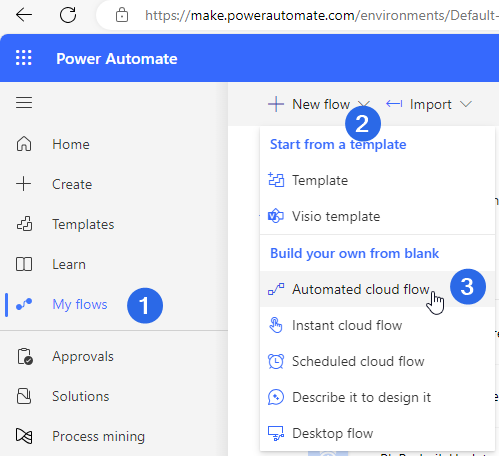Click the Process mining icon
The height and width of the screenshot is (456, 499).
point(24,436)
